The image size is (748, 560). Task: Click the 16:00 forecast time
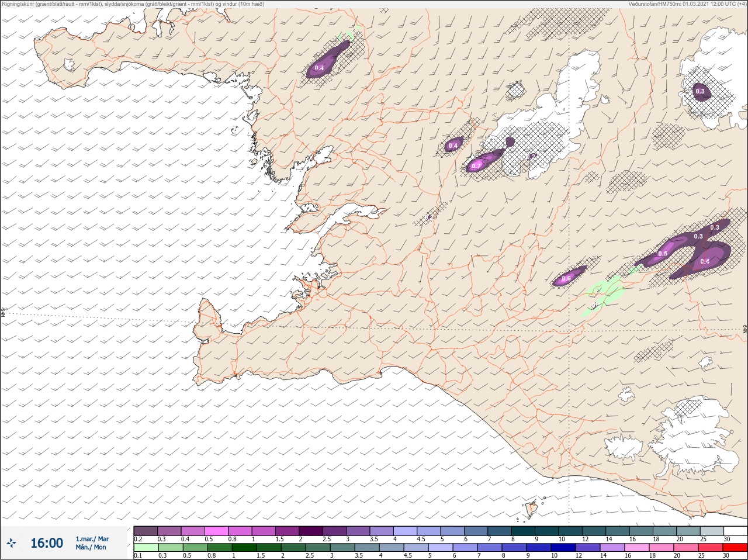tap(47, 543)
